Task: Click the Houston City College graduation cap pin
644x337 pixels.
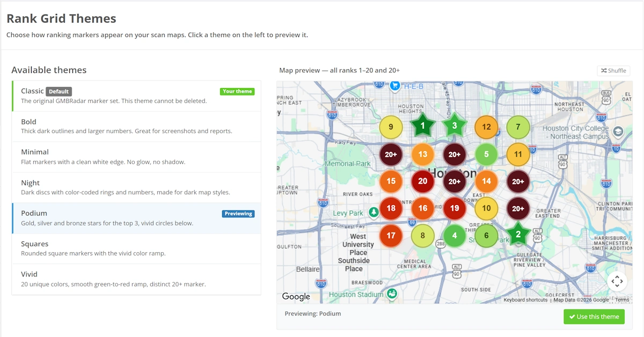Action: pyautogui.click(x=618, y=131)
